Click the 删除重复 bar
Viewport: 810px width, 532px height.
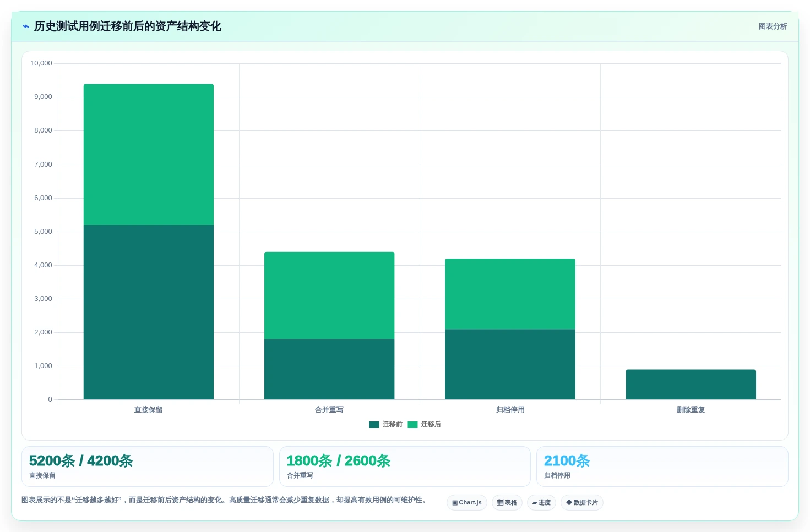[691, 385]
